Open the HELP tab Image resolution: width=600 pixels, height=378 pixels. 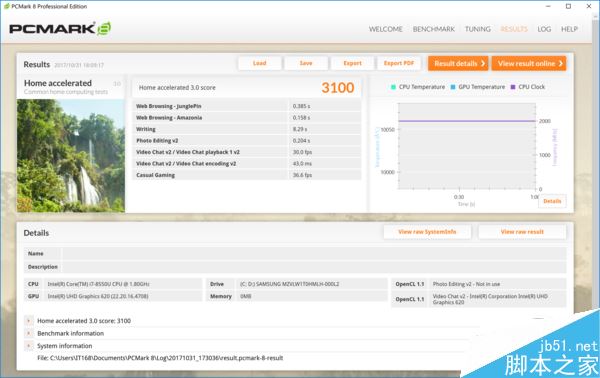click(569, 29)
